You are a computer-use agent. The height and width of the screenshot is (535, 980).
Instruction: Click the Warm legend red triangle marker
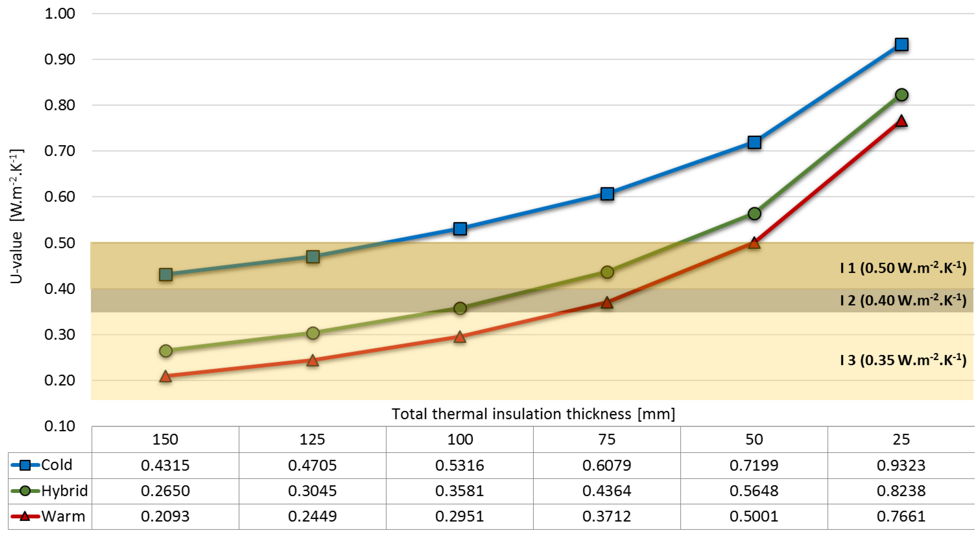tap(25, 516)
